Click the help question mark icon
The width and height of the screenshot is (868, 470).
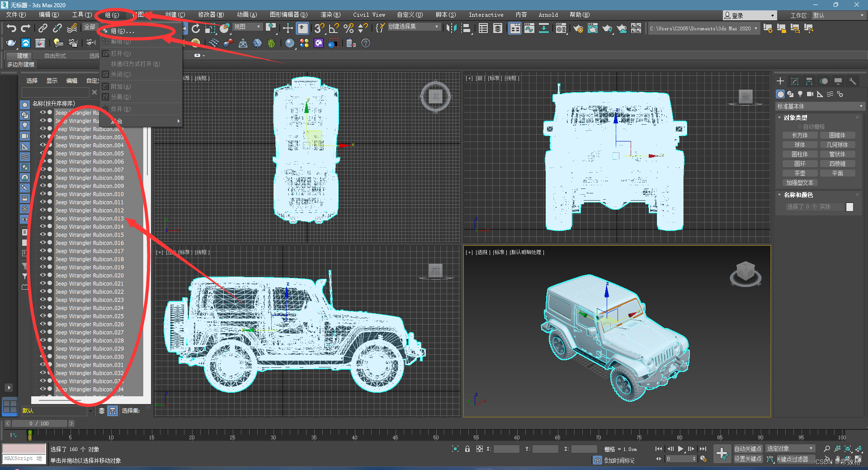click(x=366, y=43)
